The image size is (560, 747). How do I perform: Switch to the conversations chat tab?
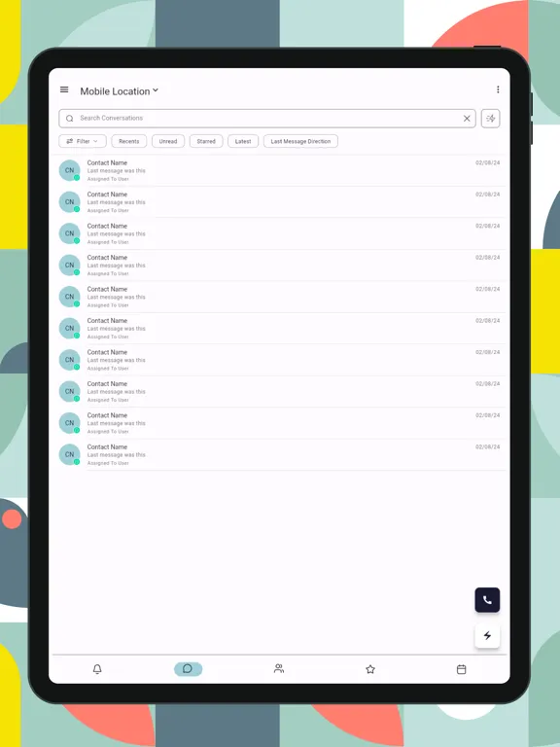tap(188, 669)
